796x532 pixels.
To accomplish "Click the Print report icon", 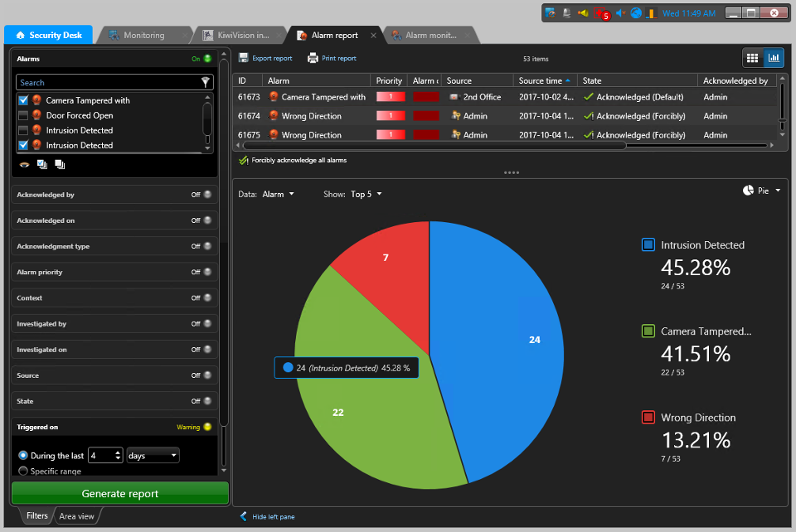I will (x=332, y=58).
